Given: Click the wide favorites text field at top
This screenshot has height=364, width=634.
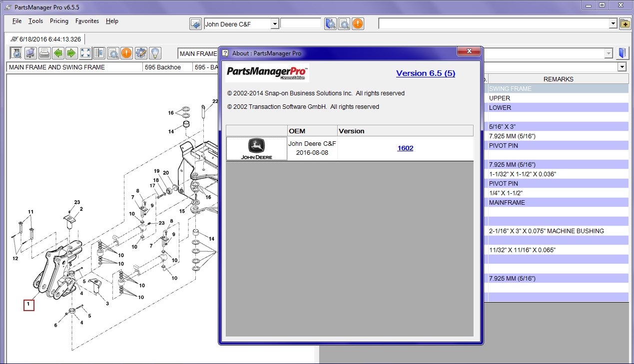Looking at the screenshot, I should point(494,23).
